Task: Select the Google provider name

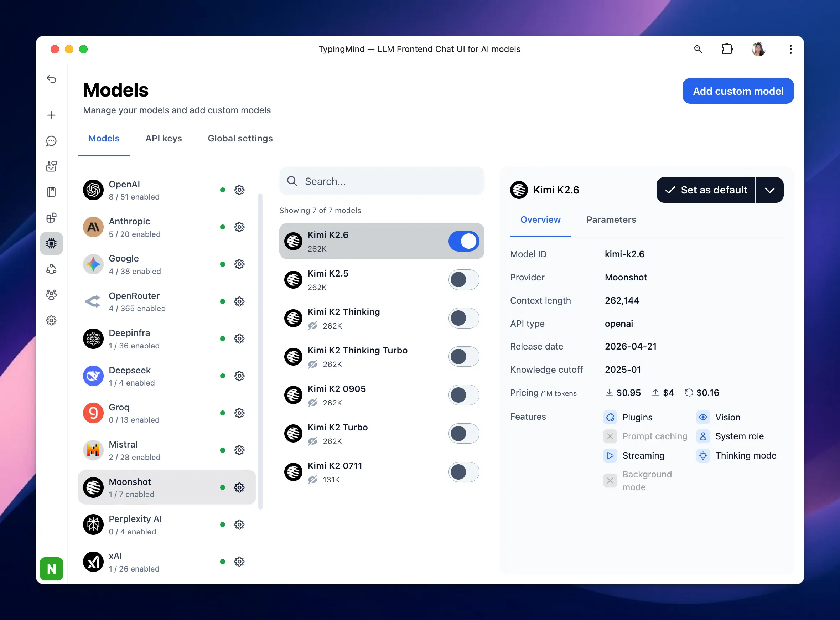Action: coord(124,259)
